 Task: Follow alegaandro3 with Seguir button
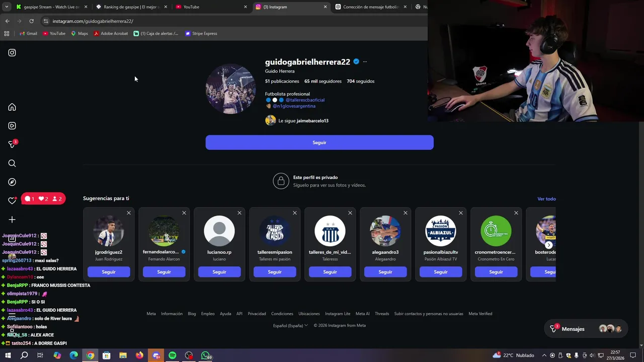(385, 272)
